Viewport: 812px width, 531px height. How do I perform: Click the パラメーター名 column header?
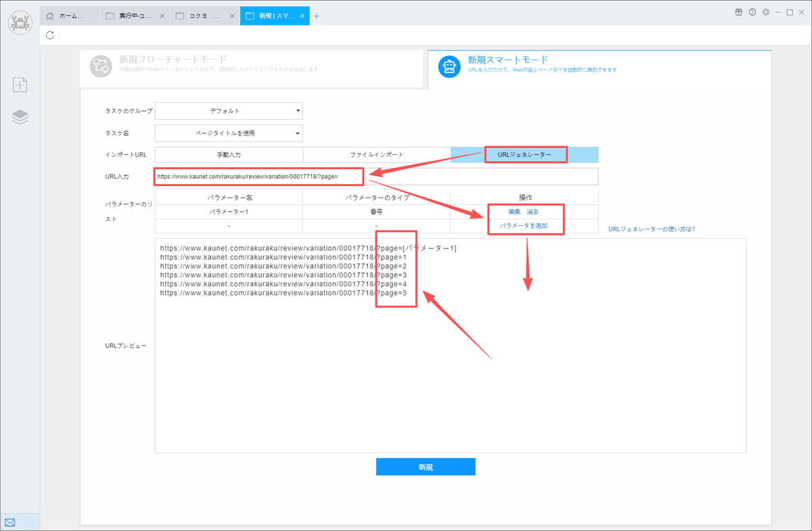click(x=229, y=198)
